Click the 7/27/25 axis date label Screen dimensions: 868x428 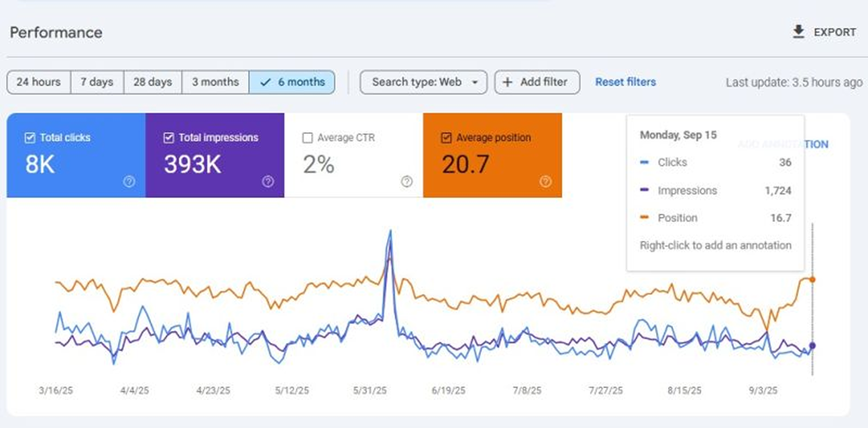(606, 390)
